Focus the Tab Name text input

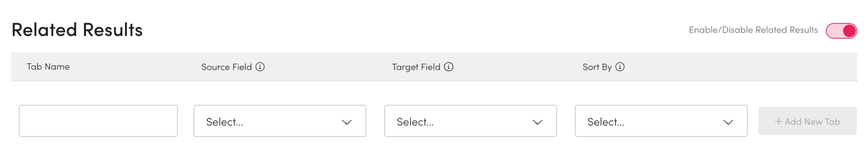click(98, 121)
